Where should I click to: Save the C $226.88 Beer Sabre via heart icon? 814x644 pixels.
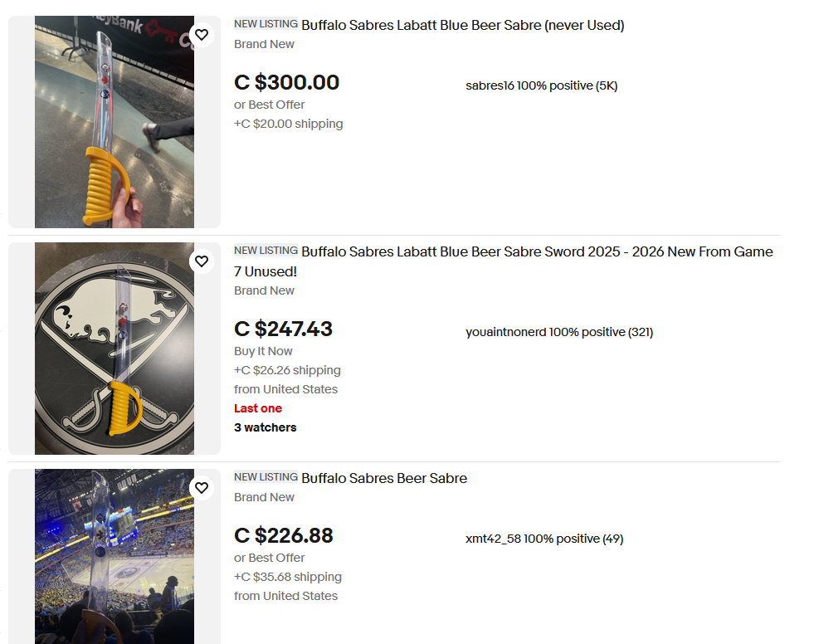[x=202, y=488]
